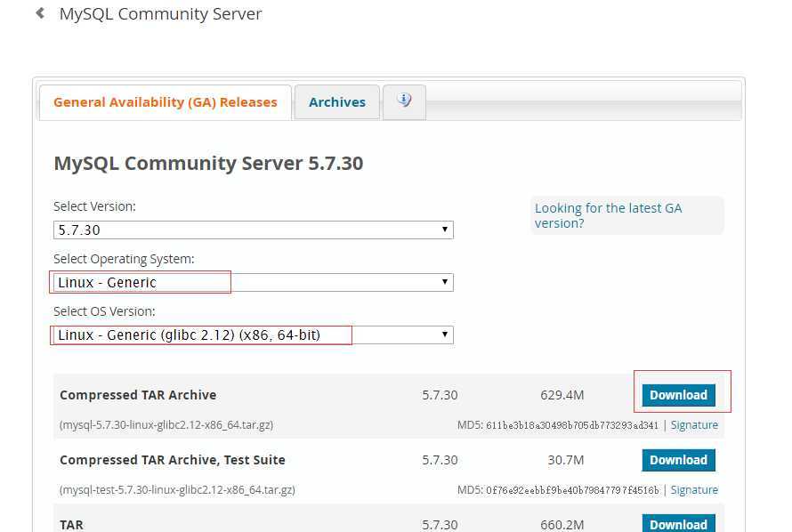Open the Select Version dropdown showing 5.7.30
792x532 pixels.
[253, 230]
